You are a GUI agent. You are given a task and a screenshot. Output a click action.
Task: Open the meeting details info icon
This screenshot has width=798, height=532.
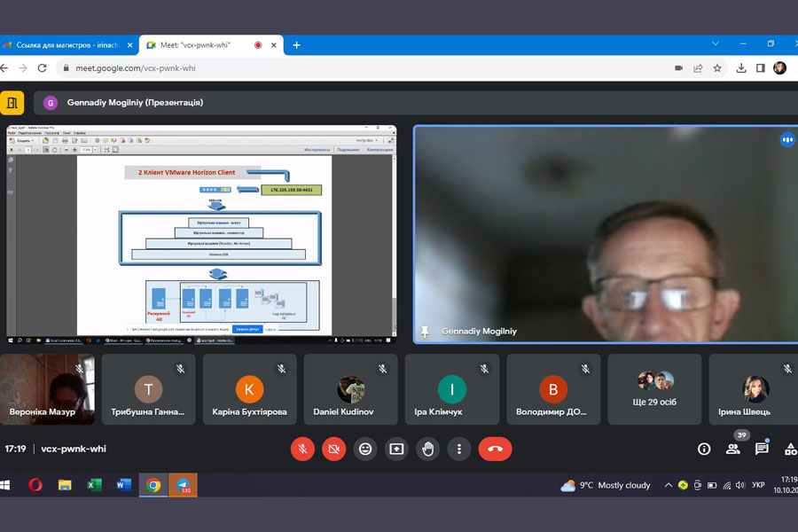pos(704,449)
